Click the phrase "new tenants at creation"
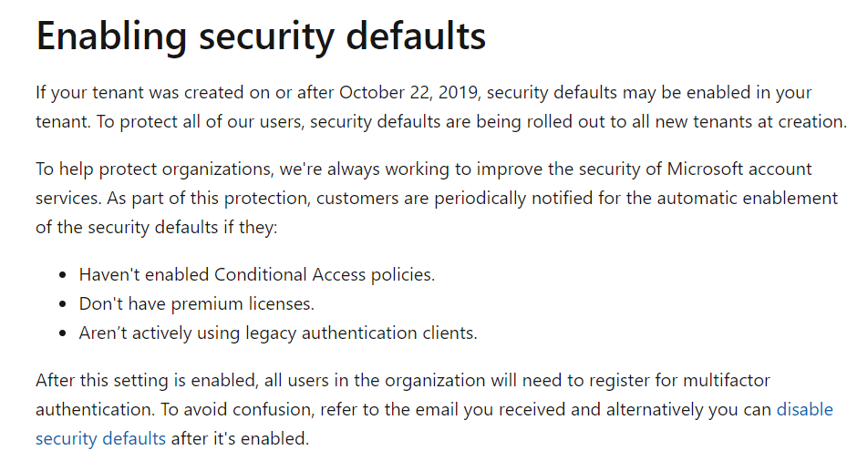 pyautogui.click(x=750, y=122)
